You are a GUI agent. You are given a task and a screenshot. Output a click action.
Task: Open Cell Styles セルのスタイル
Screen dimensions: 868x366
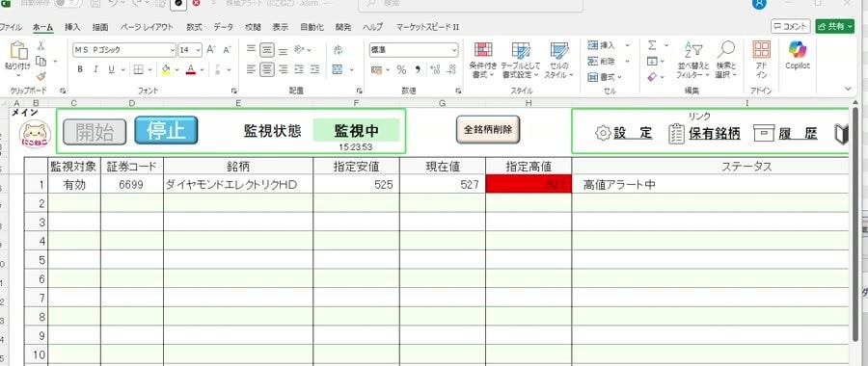pyautogui.click(x=559, y=61)
